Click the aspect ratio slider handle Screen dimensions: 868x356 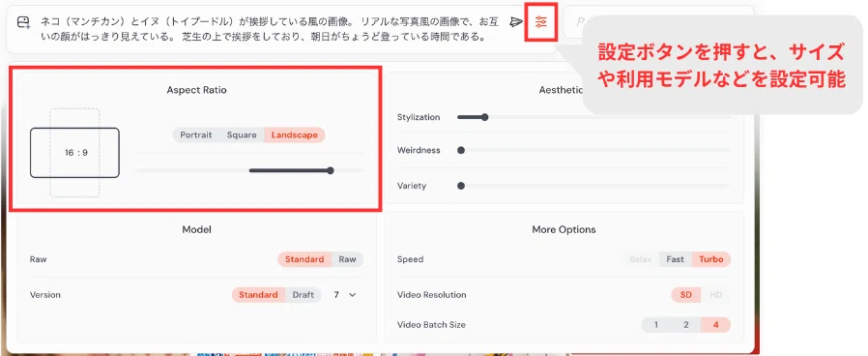(331, 170)
